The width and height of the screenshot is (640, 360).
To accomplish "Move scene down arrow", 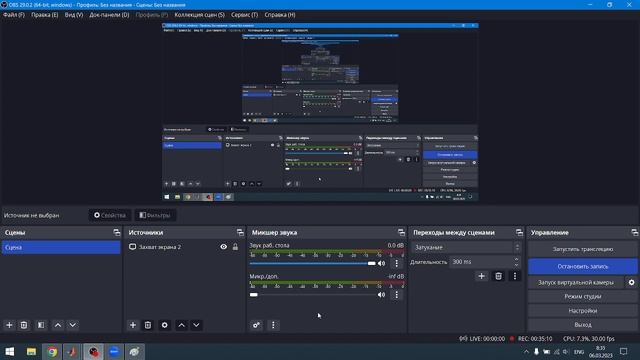I will (73, 325).
